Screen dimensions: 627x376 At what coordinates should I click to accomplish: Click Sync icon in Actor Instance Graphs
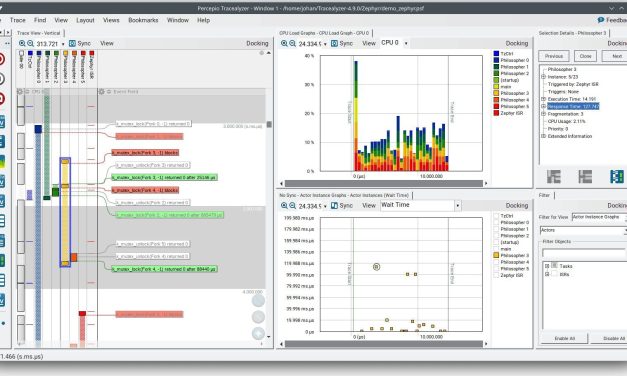[x=334, y=206]
